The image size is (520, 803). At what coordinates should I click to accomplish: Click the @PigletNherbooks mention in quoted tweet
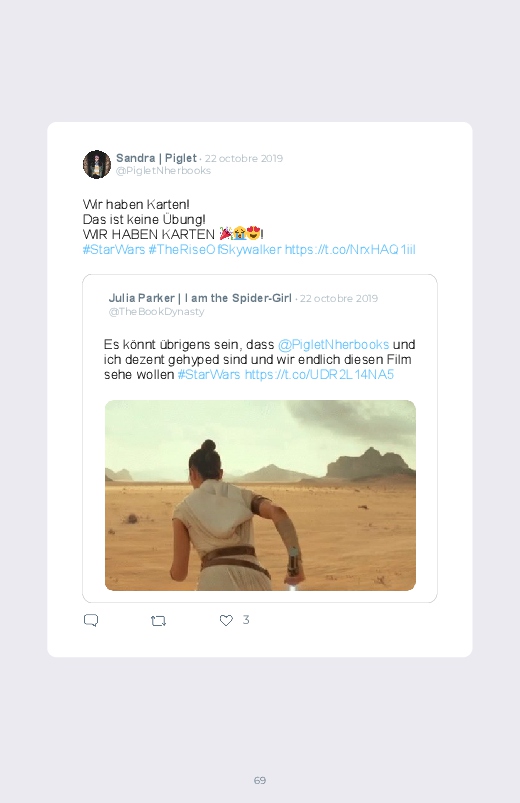(x=334, y=344)
